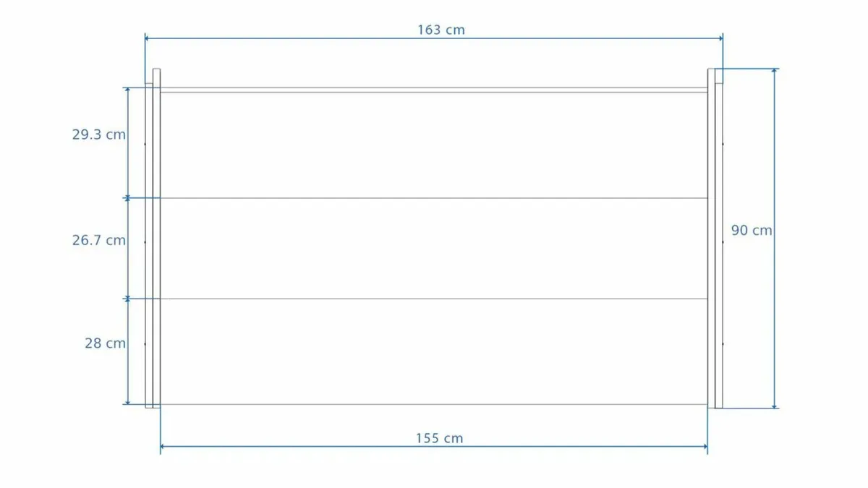868x488 pixels.
Task: Select the upper horizontal divider line
Action: pos(434,198)
